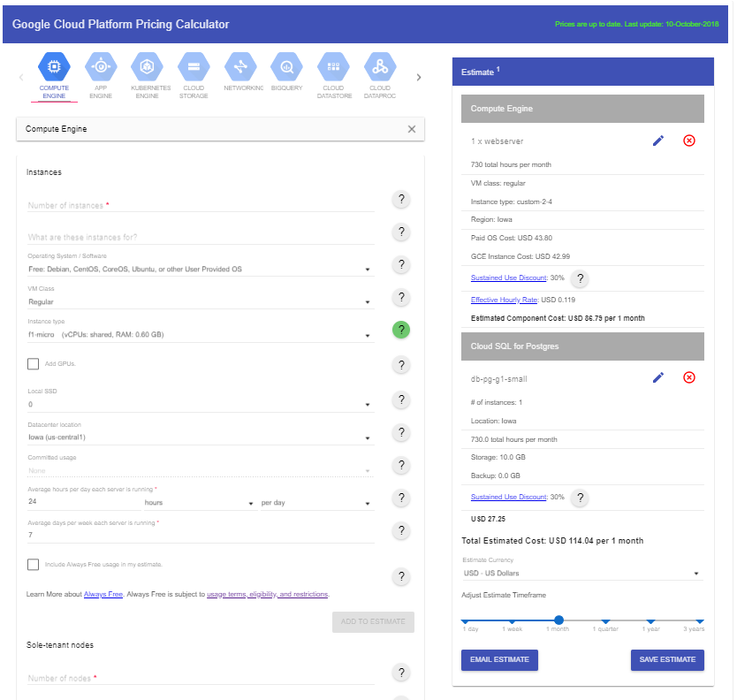
Task: Focus the average days per week field
Action: (201, 535)
